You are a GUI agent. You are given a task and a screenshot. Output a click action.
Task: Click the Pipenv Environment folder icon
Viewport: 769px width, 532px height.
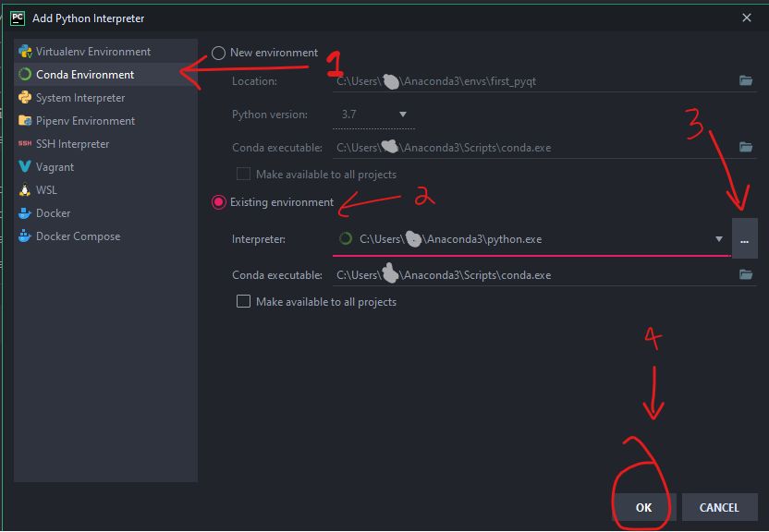click(25, 120)
